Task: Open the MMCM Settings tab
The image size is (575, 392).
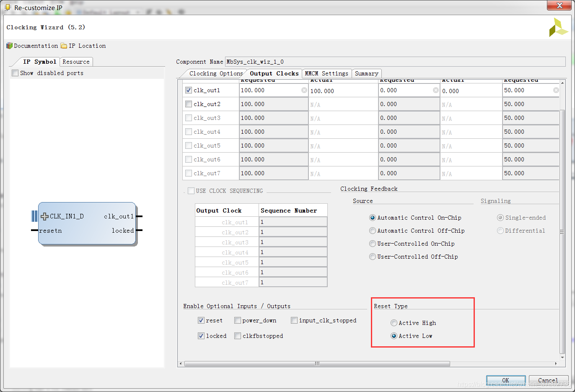Action: [x=326, y=73]
